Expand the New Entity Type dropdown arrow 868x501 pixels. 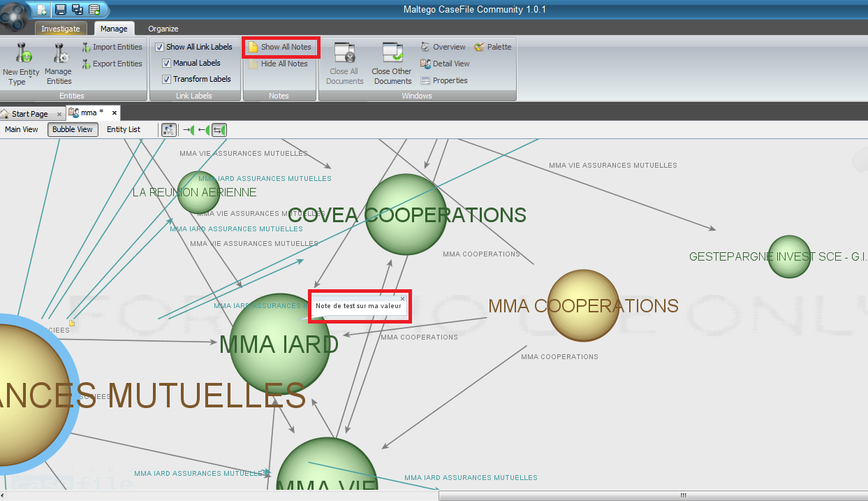[x=31, y=79]
